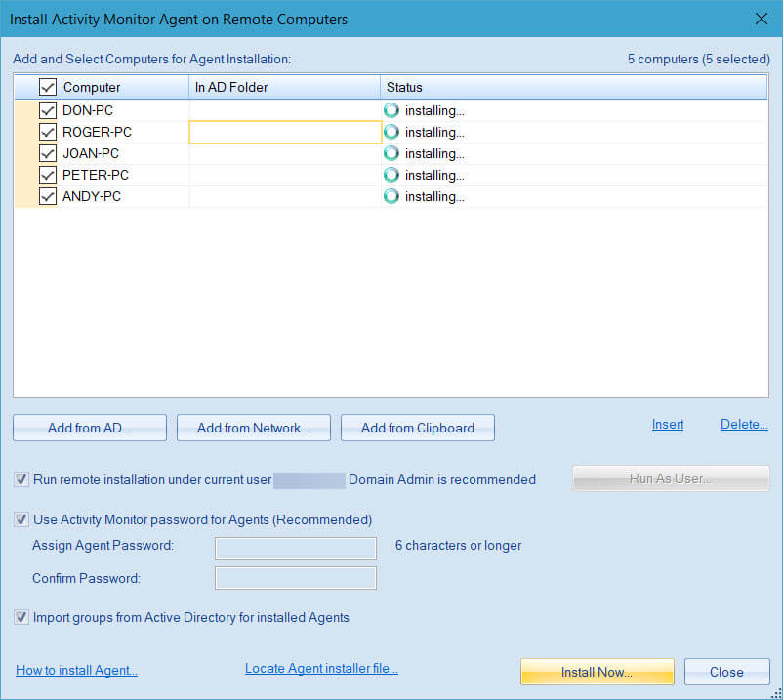Focus the Assign Agent Password field
The image size is (783, 700).
[296, 549]
